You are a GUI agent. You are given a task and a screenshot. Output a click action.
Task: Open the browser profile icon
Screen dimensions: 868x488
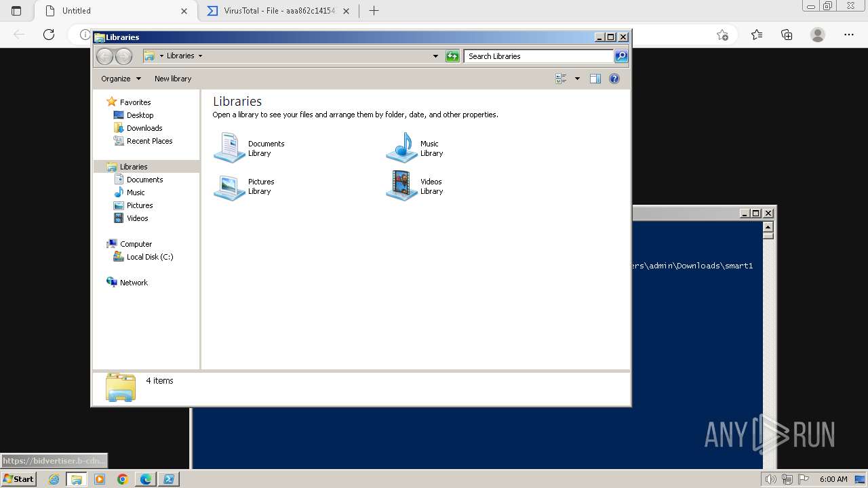pyautogui.click(x=818, y=35)
